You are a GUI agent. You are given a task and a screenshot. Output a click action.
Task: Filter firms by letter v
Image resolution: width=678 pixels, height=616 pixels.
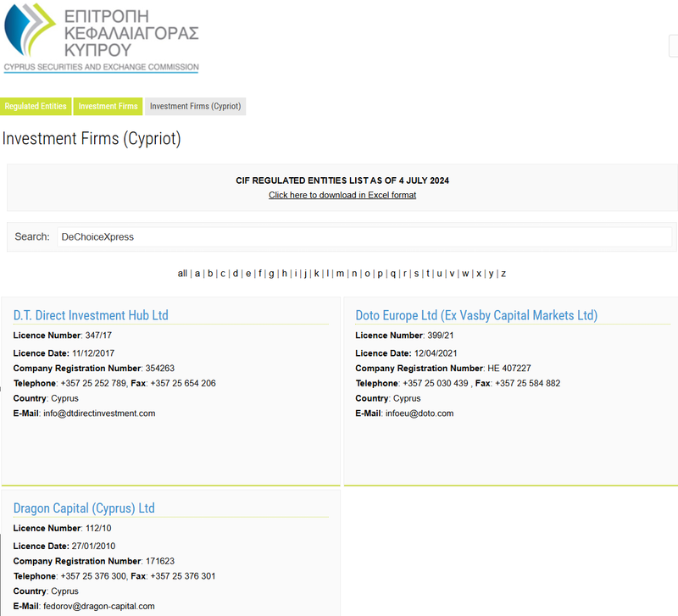point(452,274)
